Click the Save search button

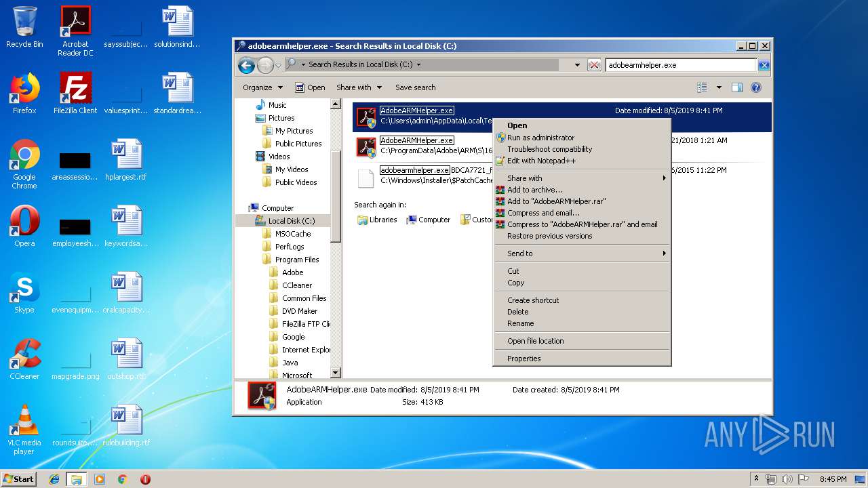[x=415, y=87]
